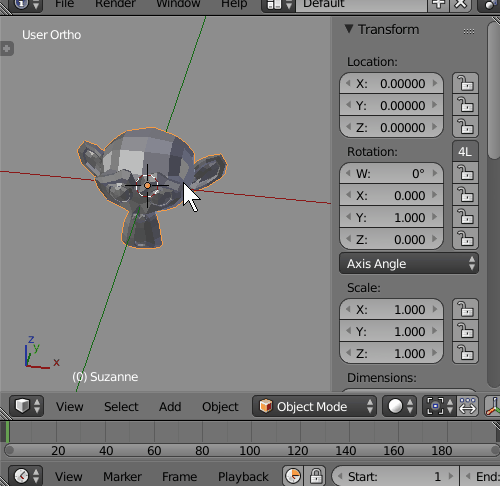Toggle 4L rotation lock mode
Screen dimensions: 500x486
click(465, 152)
